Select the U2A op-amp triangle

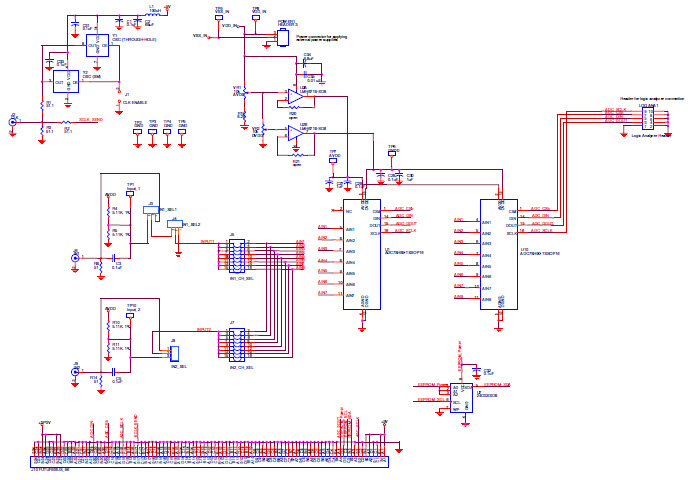point(295,97)
